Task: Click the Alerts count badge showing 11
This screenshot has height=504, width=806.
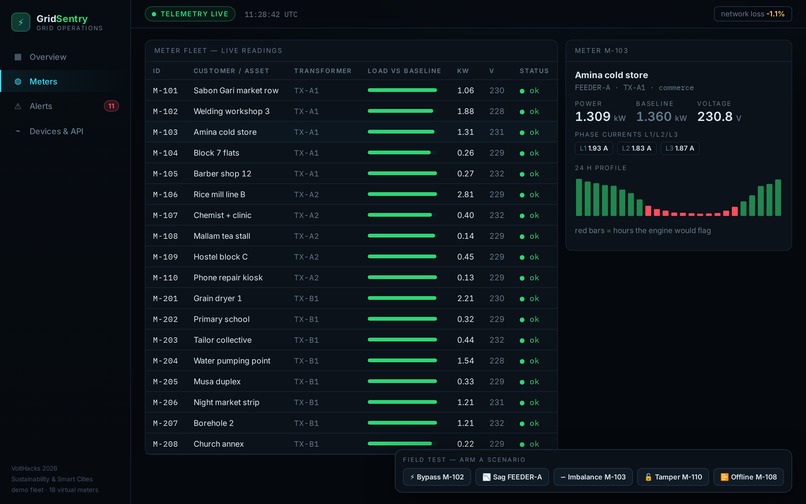Action: pyautogui.click(x=111, y=106)
